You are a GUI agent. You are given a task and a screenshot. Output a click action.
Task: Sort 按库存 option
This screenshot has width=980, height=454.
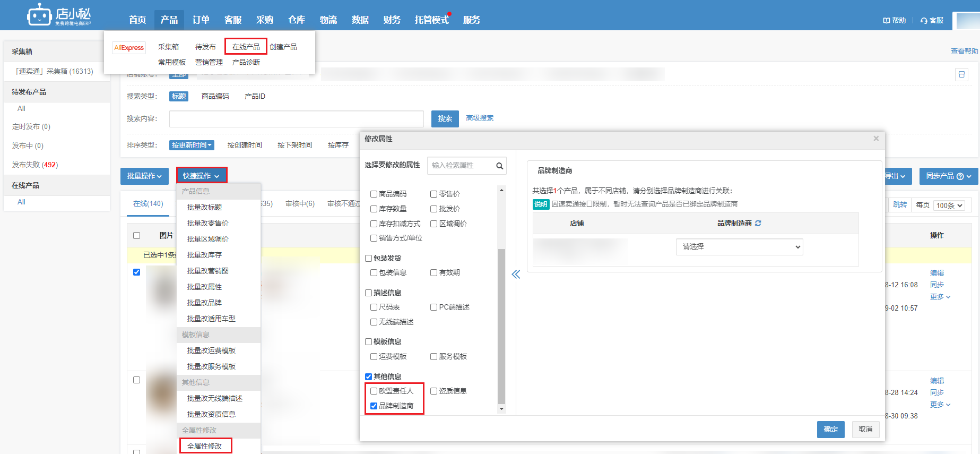[x=338, y=145]
